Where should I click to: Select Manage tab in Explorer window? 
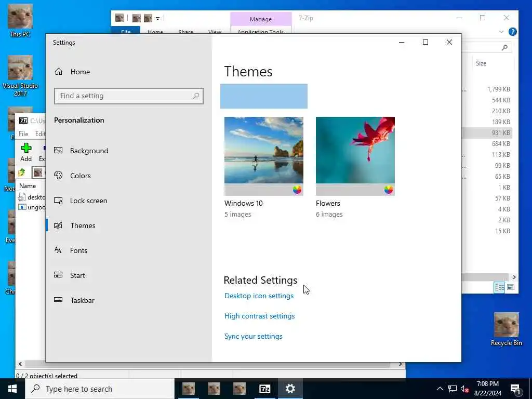[x=261, y=19]
